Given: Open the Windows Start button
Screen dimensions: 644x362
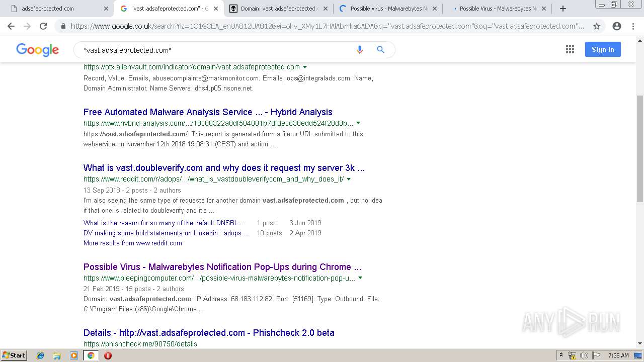Looking at the screenshot, I should click(14, 355).
